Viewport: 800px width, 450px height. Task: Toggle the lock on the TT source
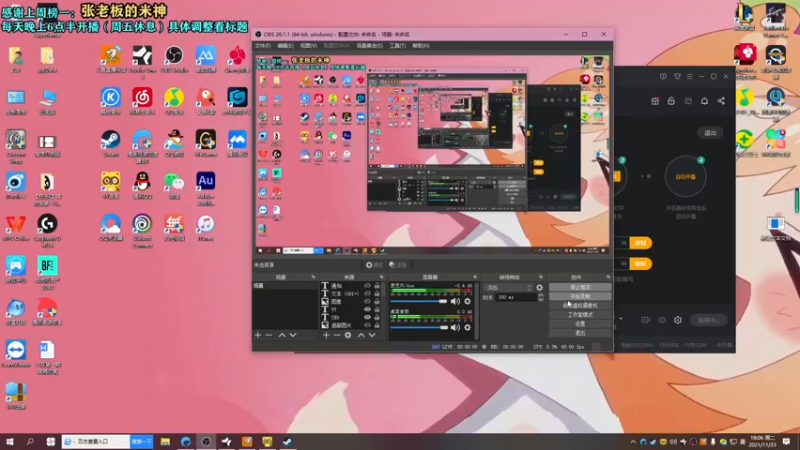pyautogui.click(x=377, y=309)
